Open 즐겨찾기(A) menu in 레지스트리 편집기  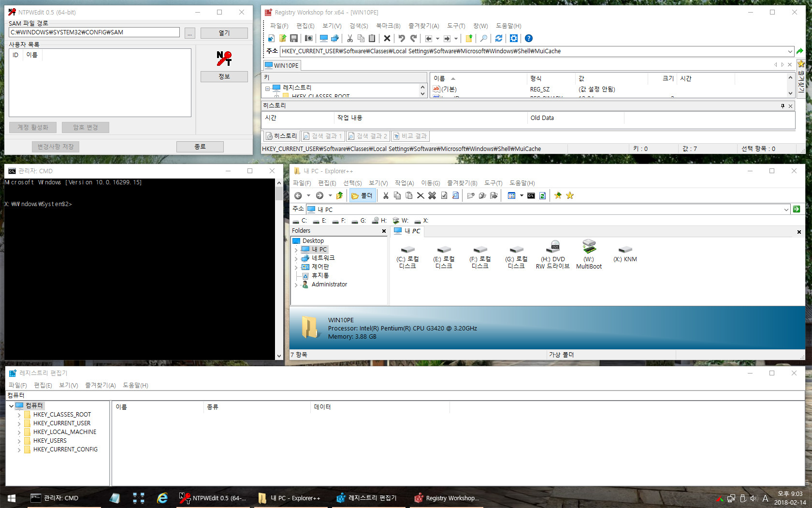coord(101,385)
